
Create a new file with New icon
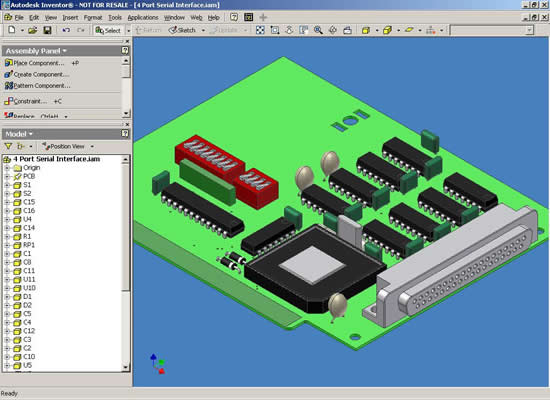pyautogui.click(x=12, y=30)
